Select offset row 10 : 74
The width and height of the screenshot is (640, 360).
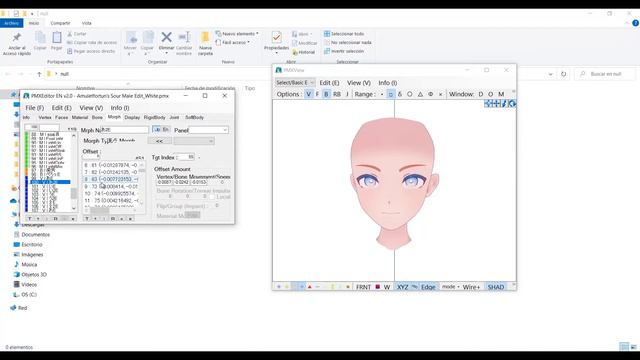point(111,193)
